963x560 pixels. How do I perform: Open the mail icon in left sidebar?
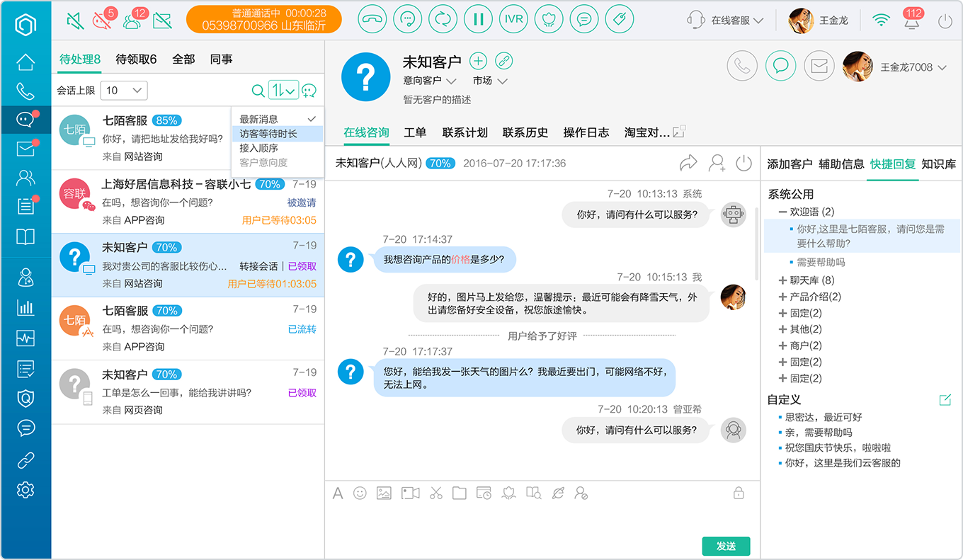(25, 149)
